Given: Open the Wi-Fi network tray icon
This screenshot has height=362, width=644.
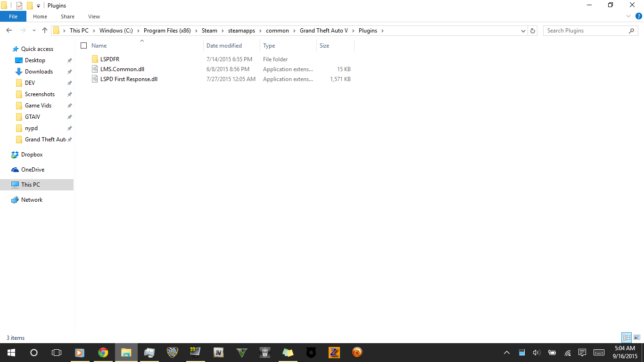Looking at the screenshot, I should coord(568,353).
